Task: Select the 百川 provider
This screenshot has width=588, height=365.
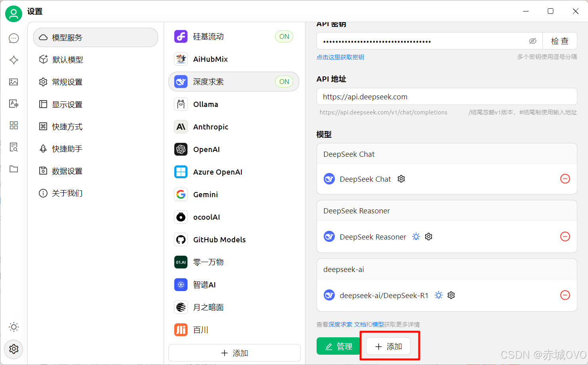Action: (x=234, y=330)
